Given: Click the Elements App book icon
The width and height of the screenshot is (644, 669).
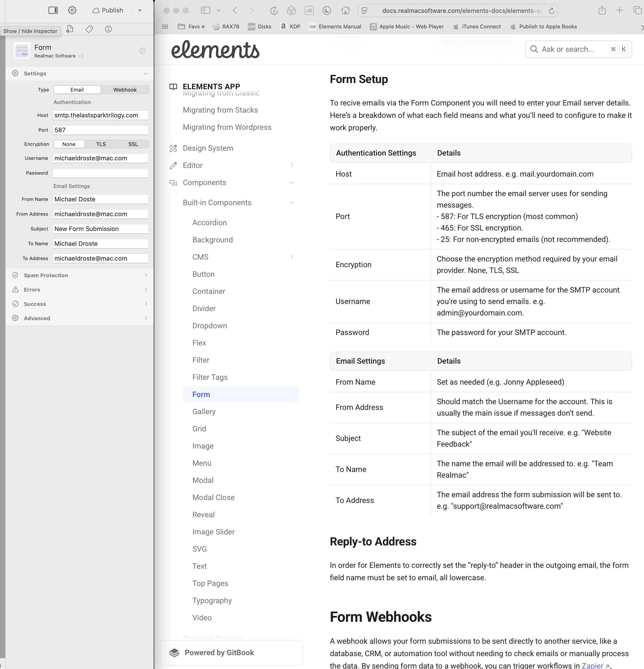Looking at the screenshot, I should pos(174,87).
